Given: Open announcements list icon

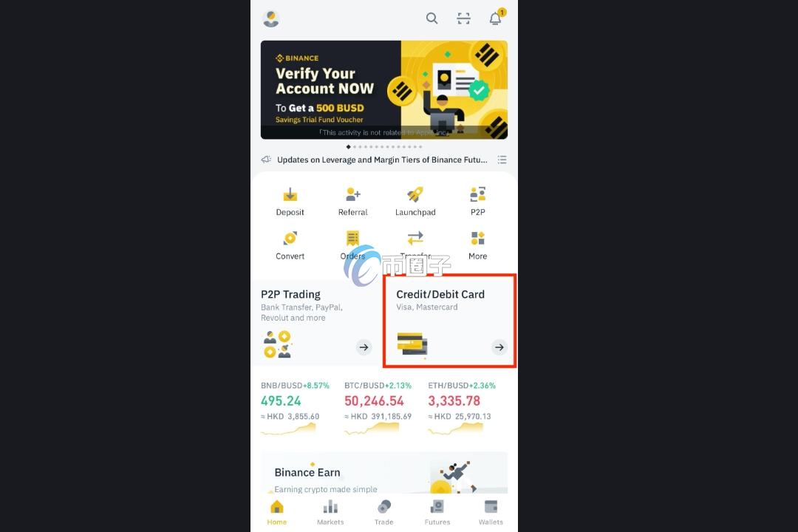Looking at the screenshot, I should point(502,160).
